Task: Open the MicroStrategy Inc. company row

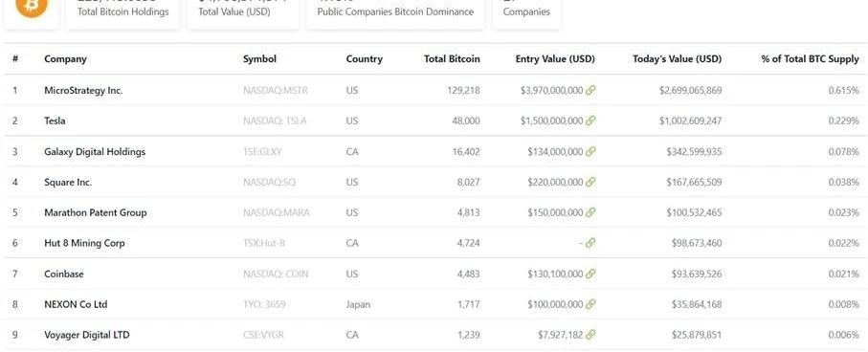Action: click(x=434, y=90)
